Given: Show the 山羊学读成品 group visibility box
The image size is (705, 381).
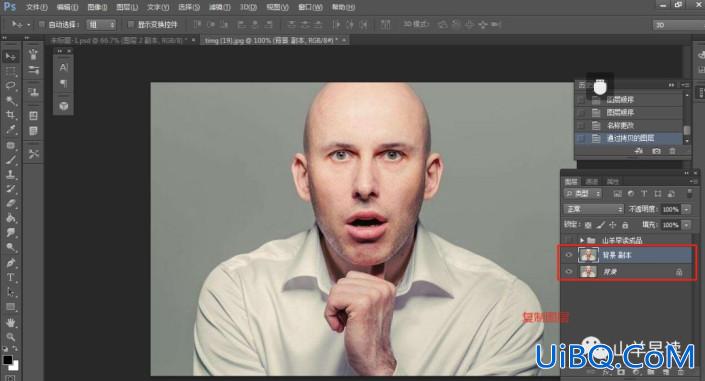Looking at the screenshot, I should (x=569, y=240).
